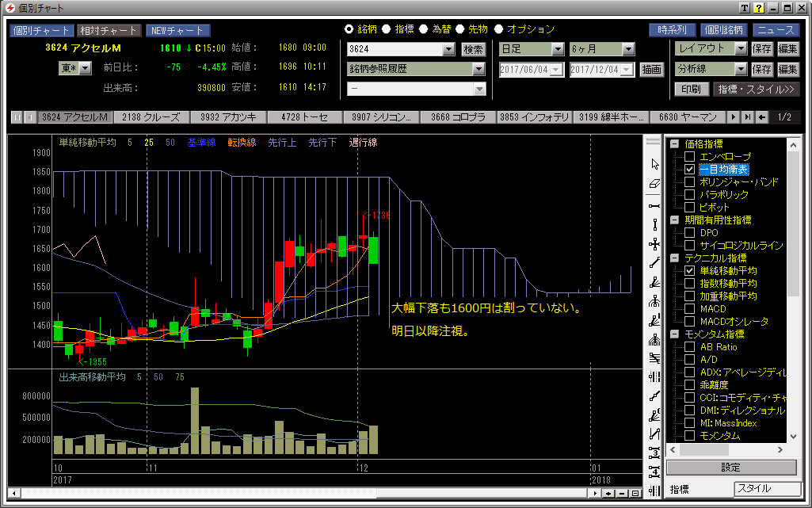
Task: Select the eraser tool in drawing toolbar
Action: pos(654,184)
